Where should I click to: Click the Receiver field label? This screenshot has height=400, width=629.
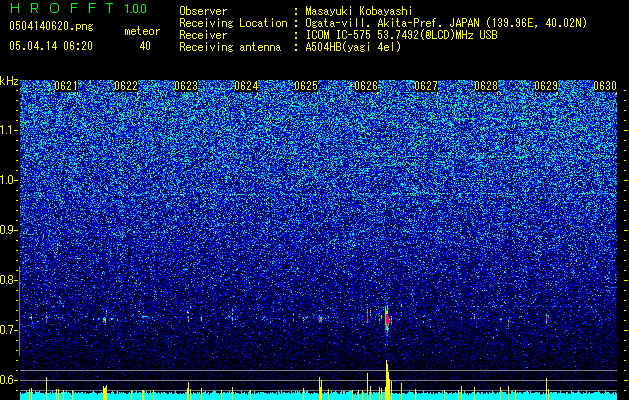(203, 35)
